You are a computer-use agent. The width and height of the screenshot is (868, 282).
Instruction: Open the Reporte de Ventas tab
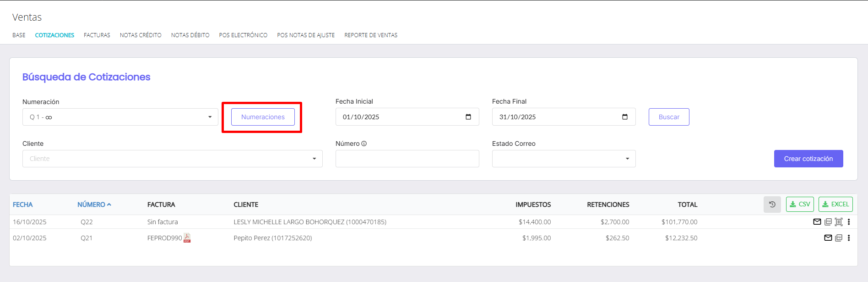point(371,35)
